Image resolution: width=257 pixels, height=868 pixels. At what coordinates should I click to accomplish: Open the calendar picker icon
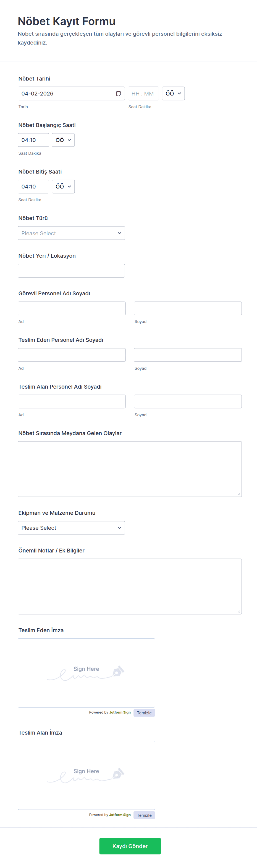[x=118, y=93]
